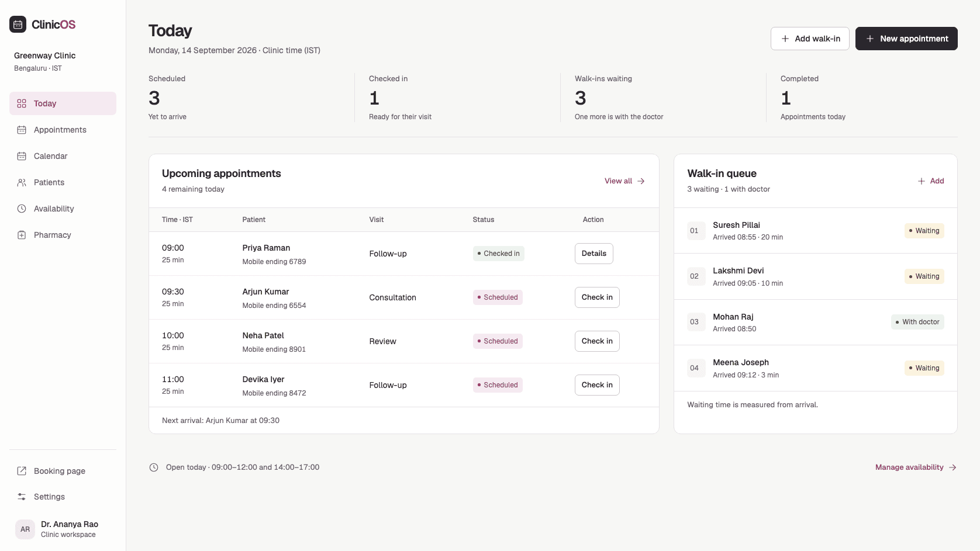Click the Checked in status badge
The height and width of the screenshot is (551, 980).
(x=499, y=254)
